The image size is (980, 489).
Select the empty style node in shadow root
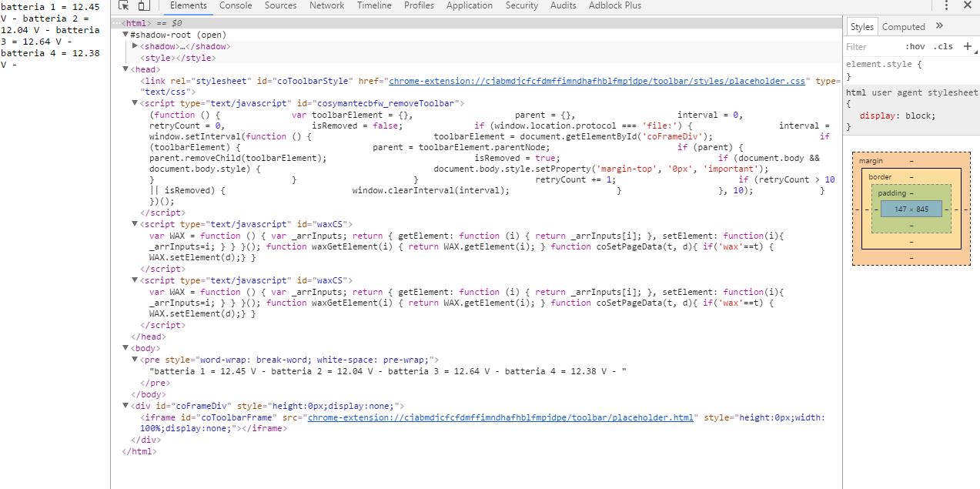(x=177, y=58)
